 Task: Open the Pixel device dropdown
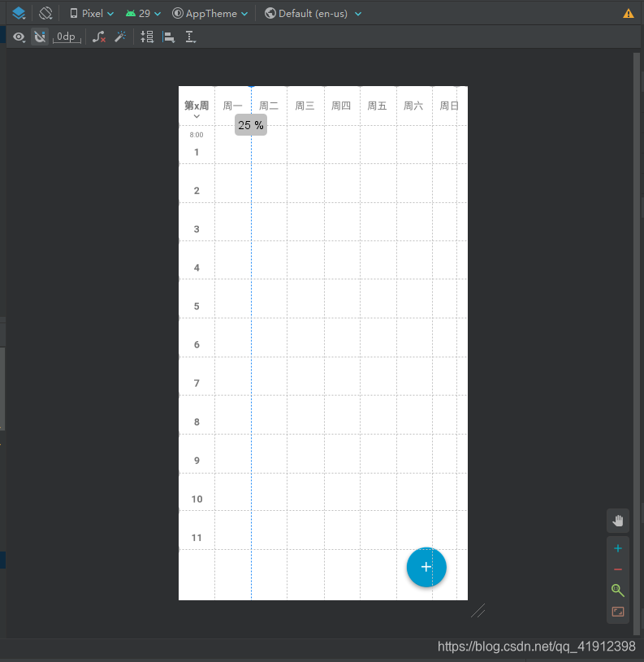(x=92, y=14)
